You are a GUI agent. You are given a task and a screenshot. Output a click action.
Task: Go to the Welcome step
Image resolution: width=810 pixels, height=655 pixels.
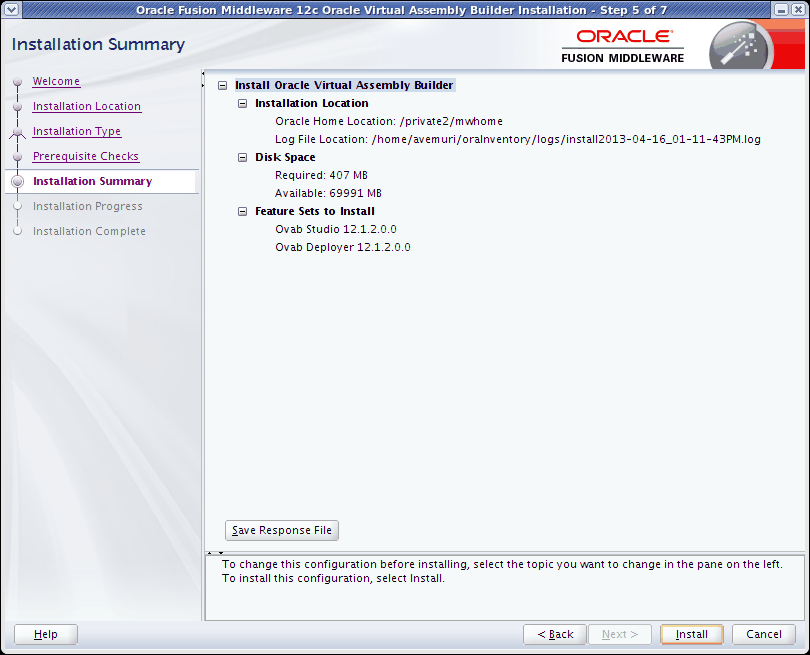[x=56, y=81]
